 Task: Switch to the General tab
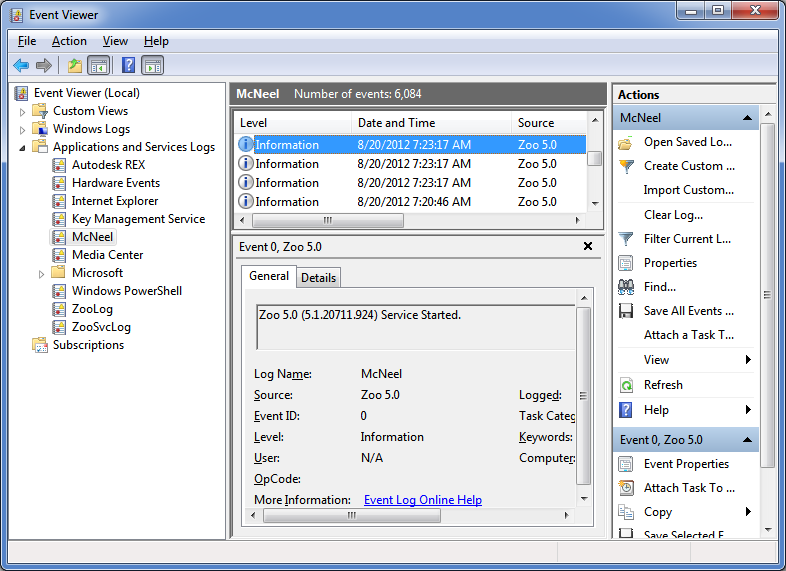click(x=269, y=276)
